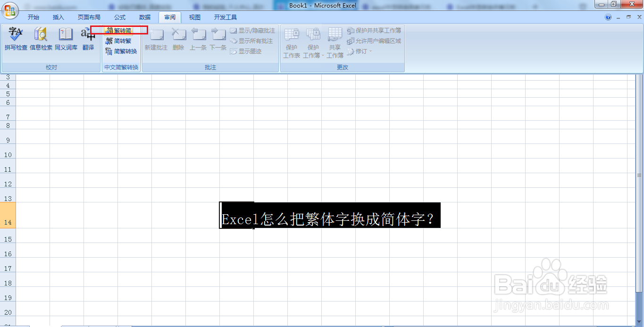Click the 中文简繁转换 group label
This screenshot has height=327, width=644.
pyautogui.click(x=121, y=67)
